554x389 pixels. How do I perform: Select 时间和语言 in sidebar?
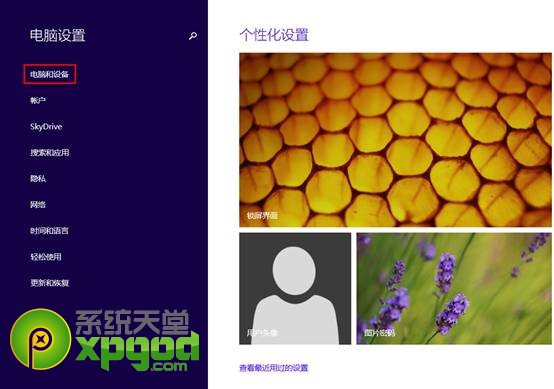point(49,231)
